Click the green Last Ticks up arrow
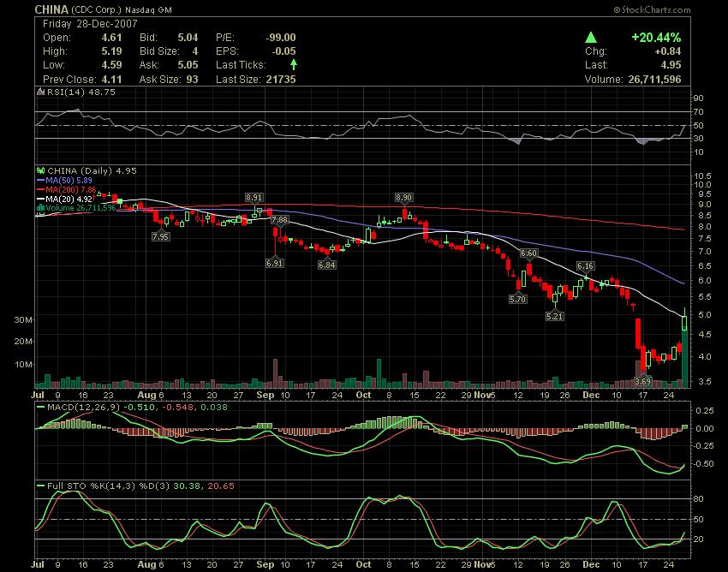This screenshot has width=728, height=572. [x=294, y=64]
